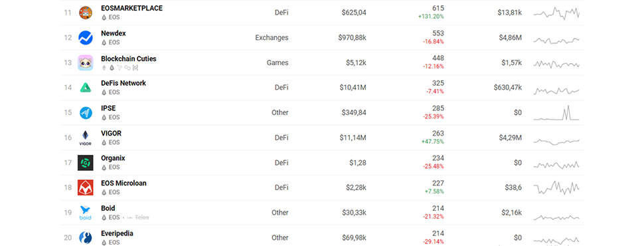Select the Games category for Blockchain Cuties

click(278, 62)
